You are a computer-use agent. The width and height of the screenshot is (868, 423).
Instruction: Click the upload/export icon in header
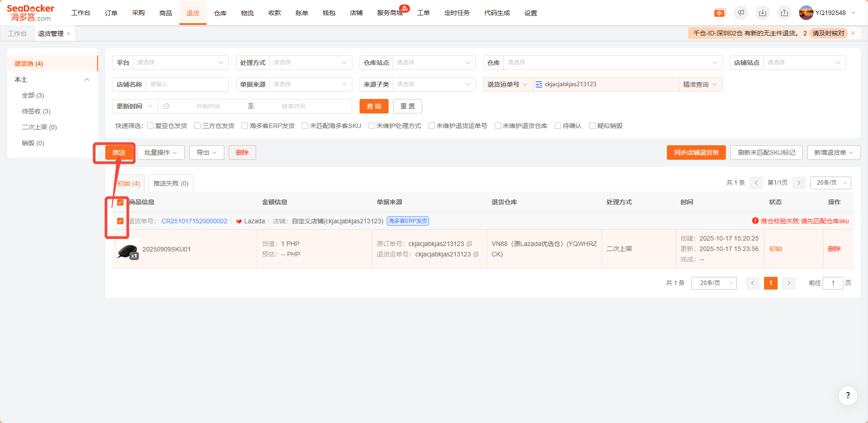(x=784, y=13)
